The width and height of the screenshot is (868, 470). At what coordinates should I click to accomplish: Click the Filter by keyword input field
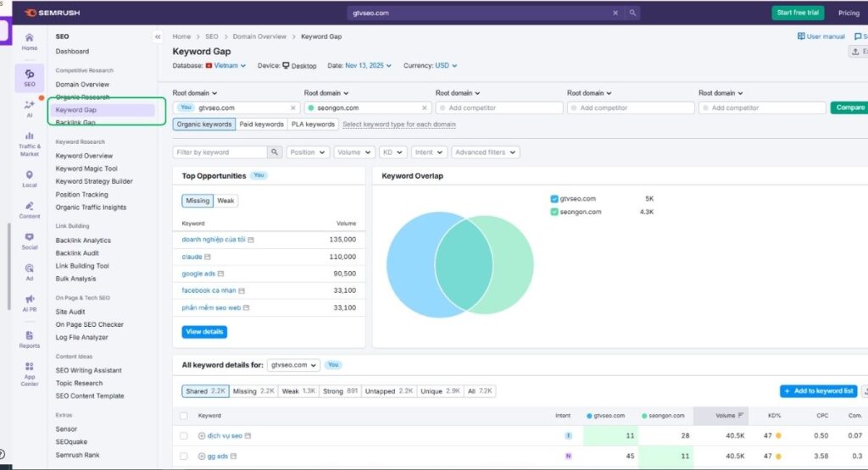220,152
